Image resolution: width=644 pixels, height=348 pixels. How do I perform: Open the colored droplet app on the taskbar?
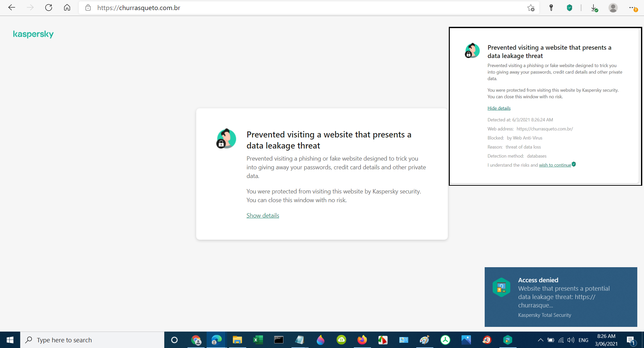(320, 340)
